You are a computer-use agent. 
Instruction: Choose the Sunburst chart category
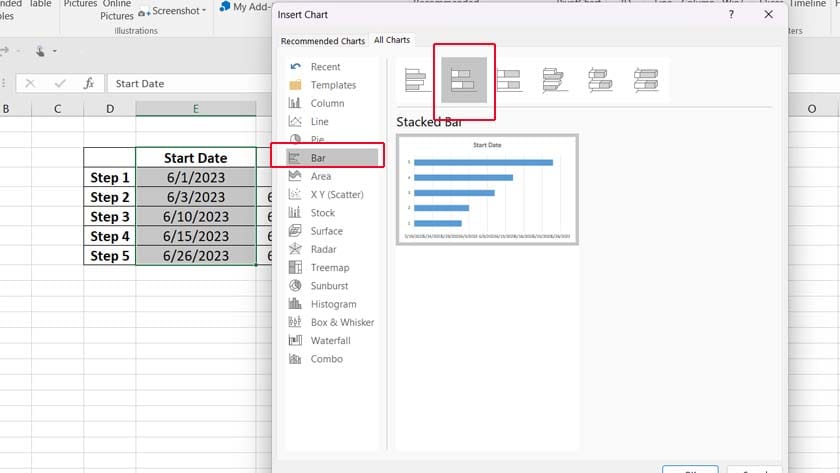tap(332, 286)
